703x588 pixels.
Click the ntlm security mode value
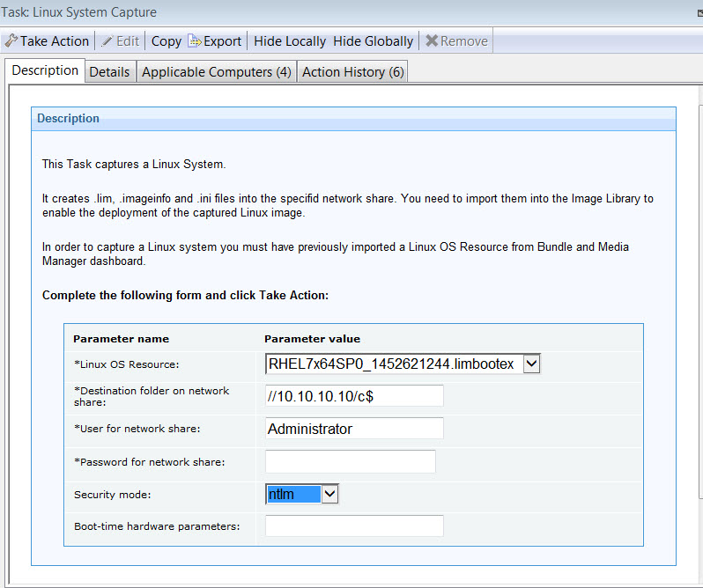293,494
